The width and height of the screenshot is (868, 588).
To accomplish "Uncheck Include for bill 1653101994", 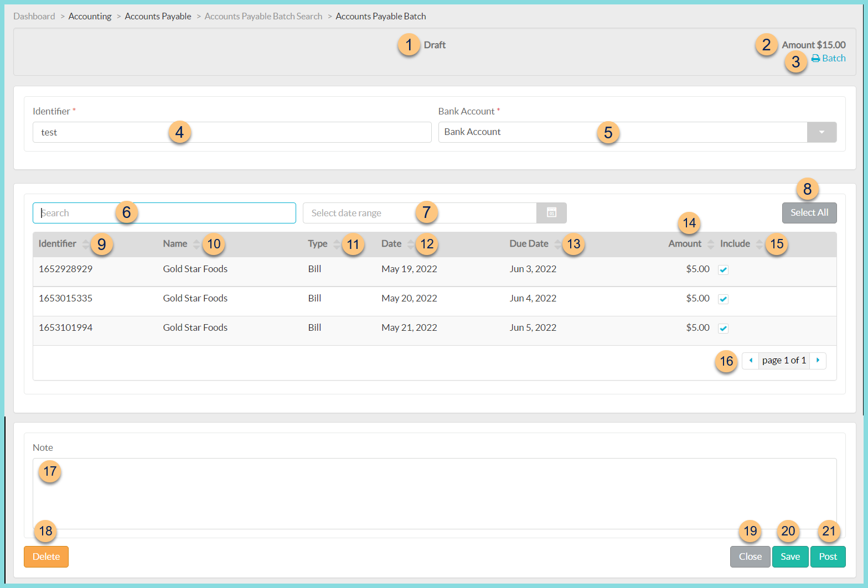I will pyautogui.click(x=723, y=329).
